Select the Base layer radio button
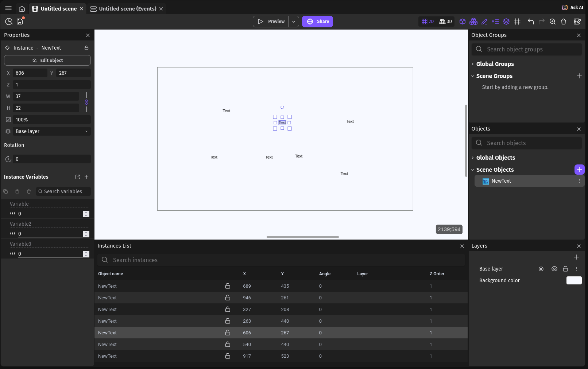 point(541,269)
